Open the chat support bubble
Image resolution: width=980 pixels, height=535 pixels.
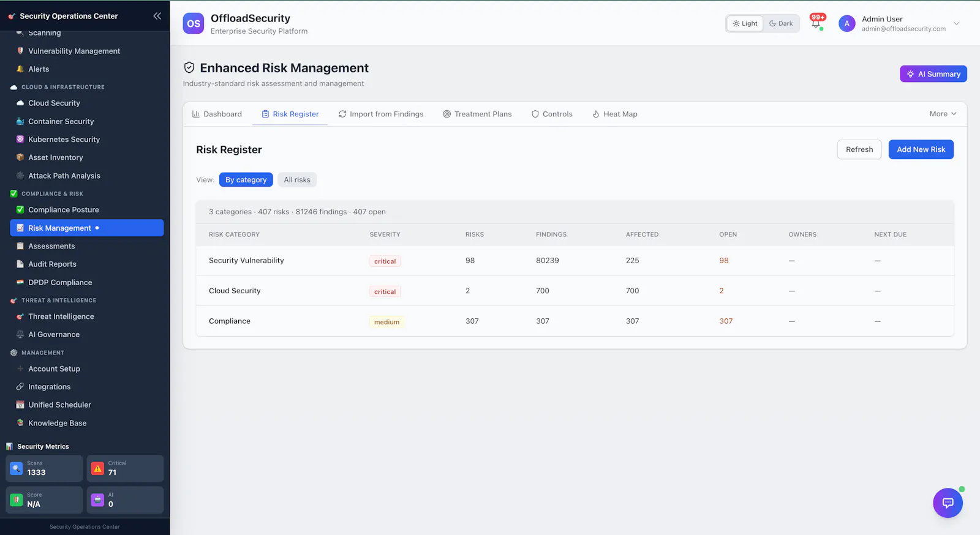tap(948, 503)
